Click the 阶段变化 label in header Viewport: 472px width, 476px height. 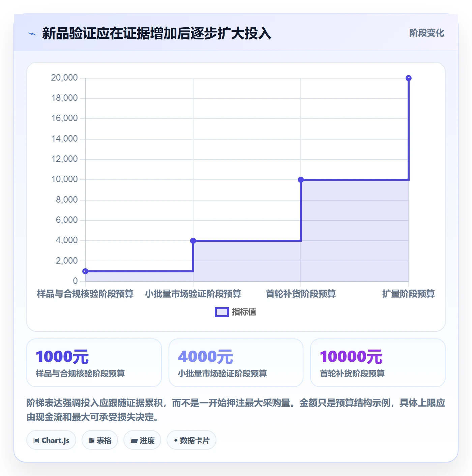[426, 33]
